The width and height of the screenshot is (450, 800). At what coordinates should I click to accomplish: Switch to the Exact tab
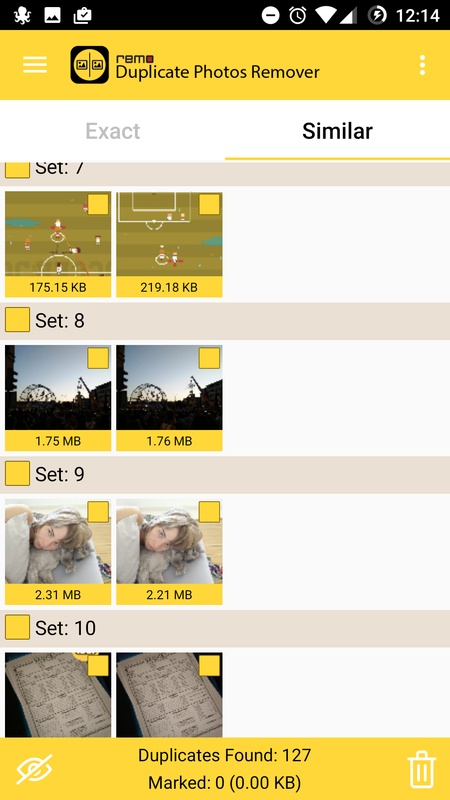click(113, 131)
